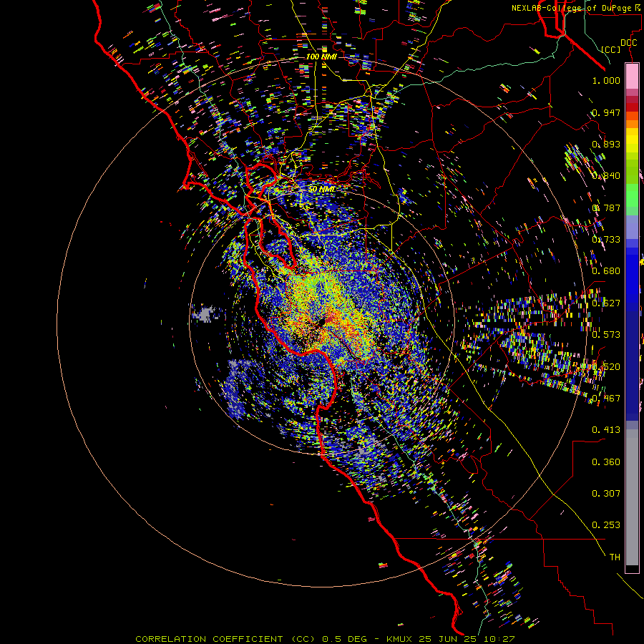Screen dimensions: 644x644
Task: Click the 100 NMI range ring label
Action: click(321, 57)
